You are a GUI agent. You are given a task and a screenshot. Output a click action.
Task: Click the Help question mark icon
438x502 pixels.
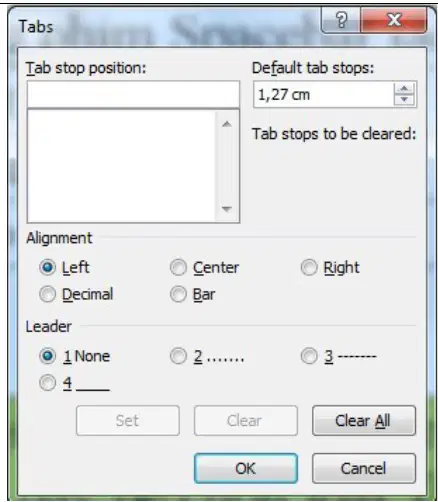click(x=341, y=20)
